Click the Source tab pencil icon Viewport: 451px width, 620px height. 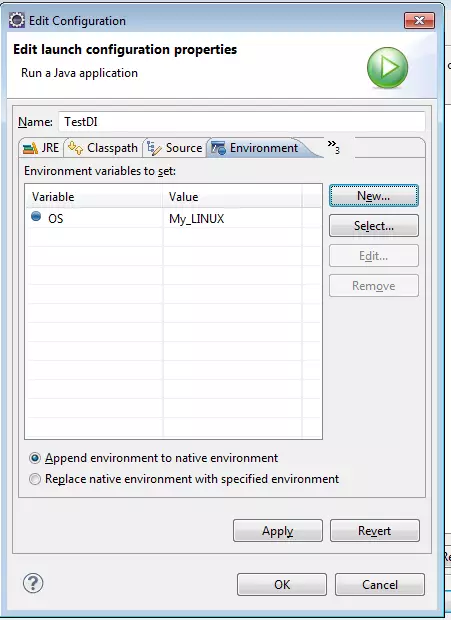[x=154, y=148]
